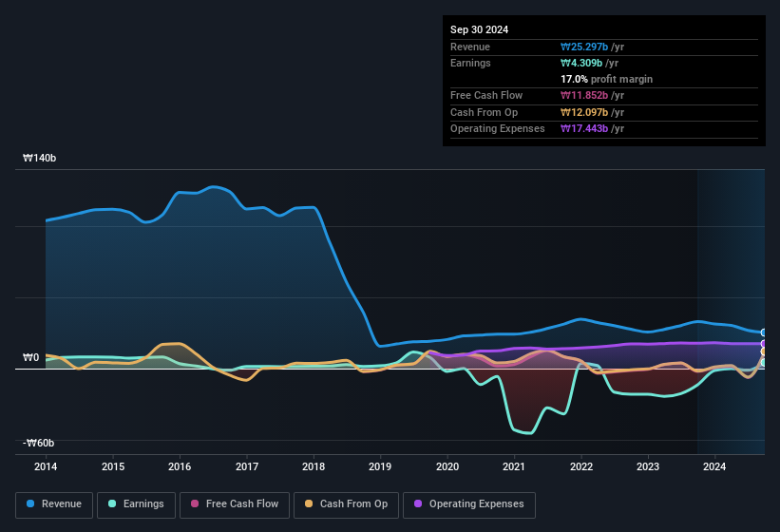This screenshot has width=780, height=532.
Task: Click the ₩25.297b revenue value
Action: pos(584,47)
